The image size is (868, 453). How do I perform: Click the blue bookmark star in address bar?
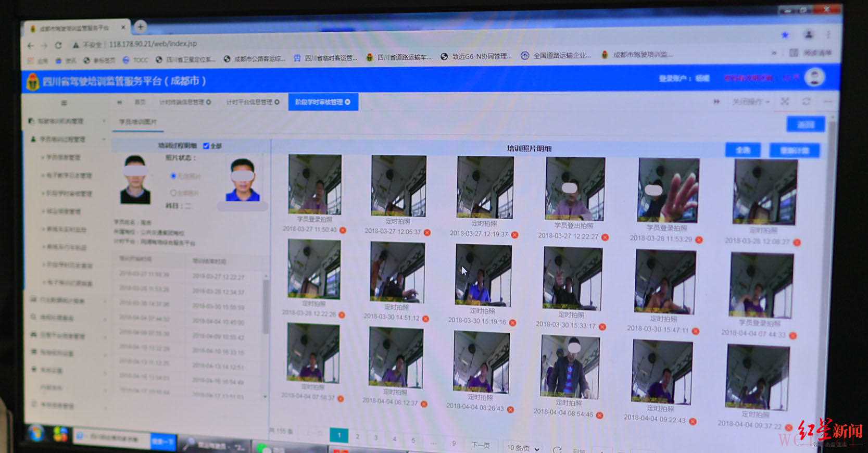[x=785, y=35]
